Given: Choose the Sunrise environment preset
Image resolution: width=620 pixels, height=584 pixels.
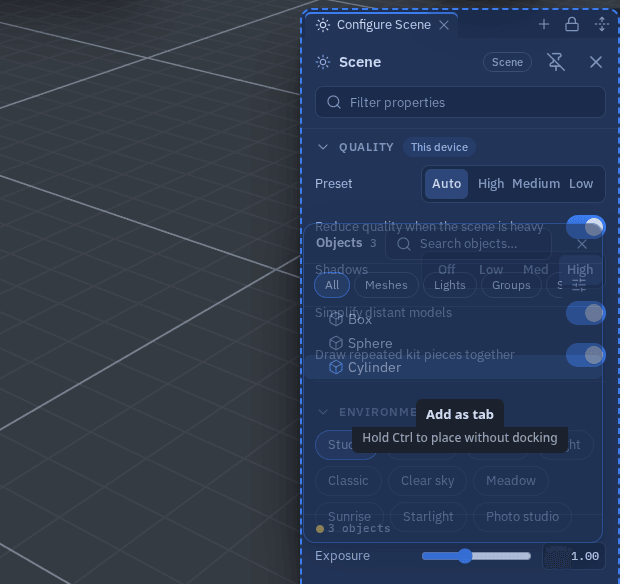Looking at the screenshot, I should pyautogui.click(x=350, y=516).
